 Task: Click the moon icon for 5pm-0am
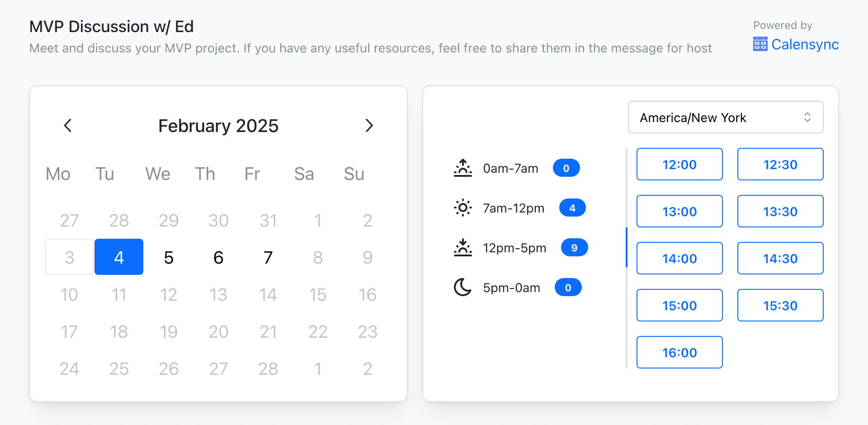click(x=462, y=287)
